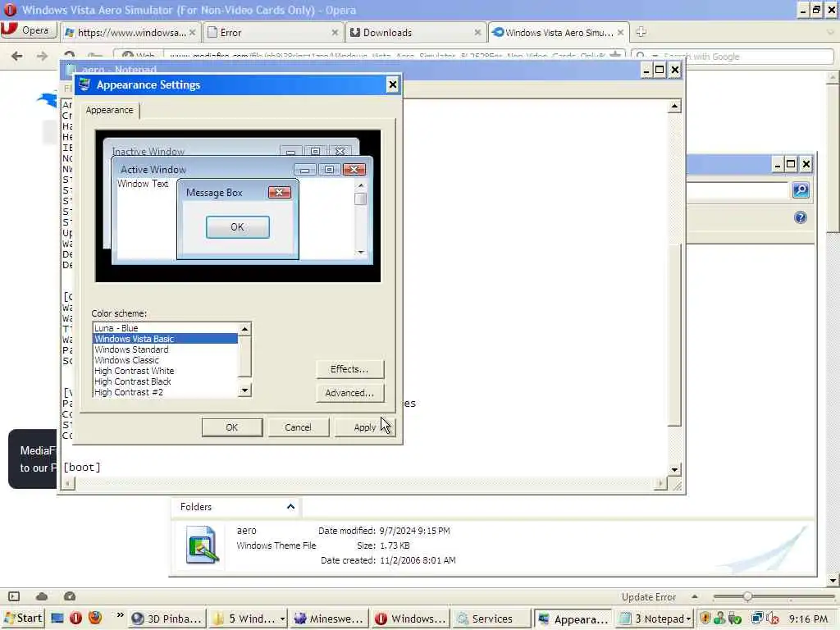Image resolution: width=840 pixels, height=630 pixels.
Task: Open the Opera menu button
Action: pos(29,30)
